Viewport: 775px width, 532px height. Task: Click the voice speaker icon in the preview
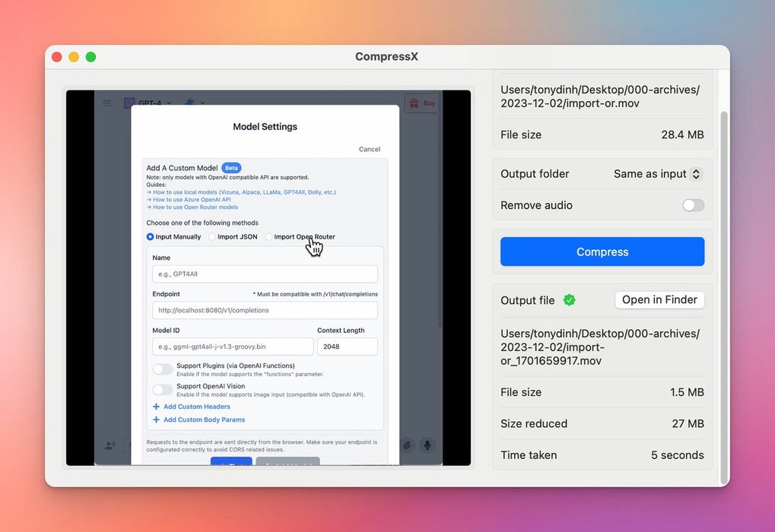coord(110,445)
